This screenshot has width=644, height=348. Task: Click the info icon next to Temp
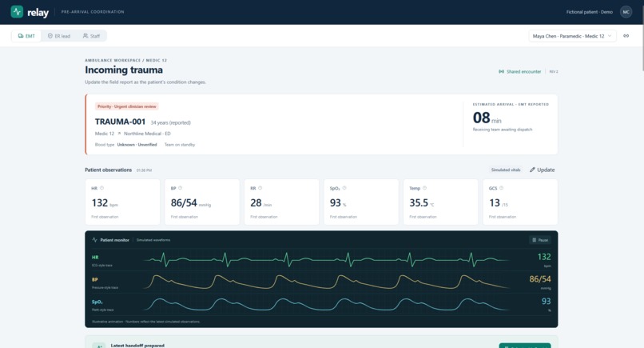point(425,188)
